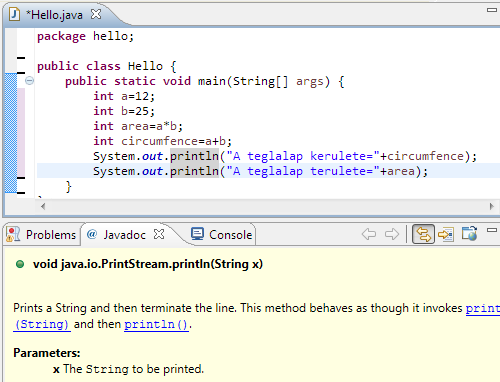Click the print link fragment at the line end
500x382 pixels.
[483, 308]
